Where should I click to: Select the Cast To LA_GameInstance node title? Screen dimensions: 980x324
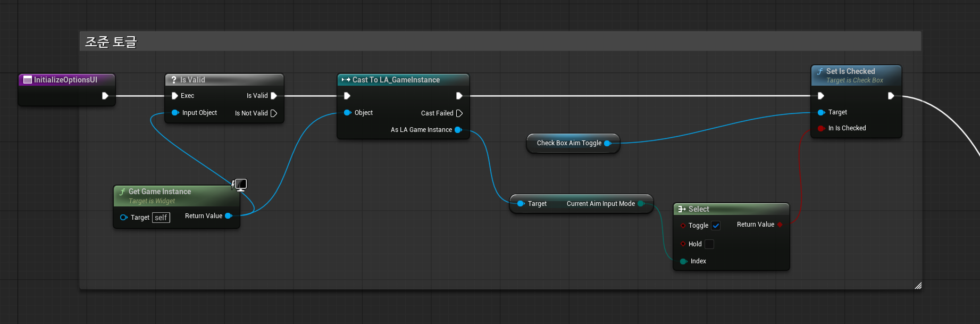396,80
